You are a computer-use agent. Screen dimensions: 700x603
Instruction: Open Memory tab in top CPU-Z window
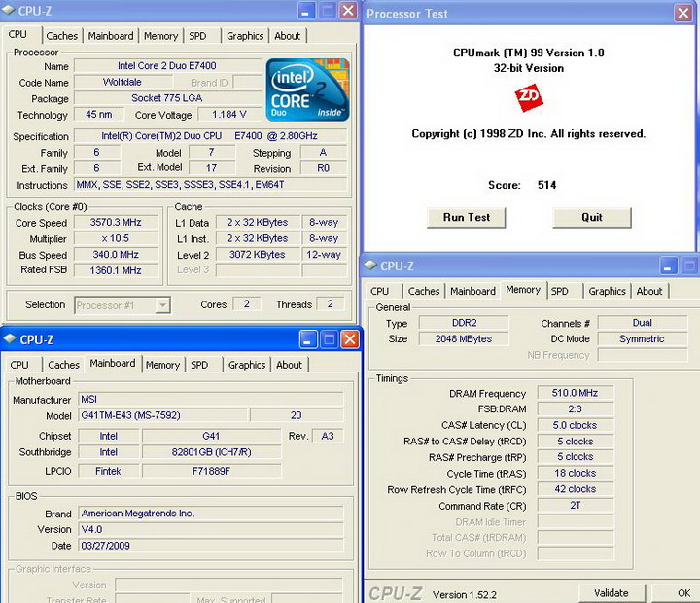tap(160, 36)
